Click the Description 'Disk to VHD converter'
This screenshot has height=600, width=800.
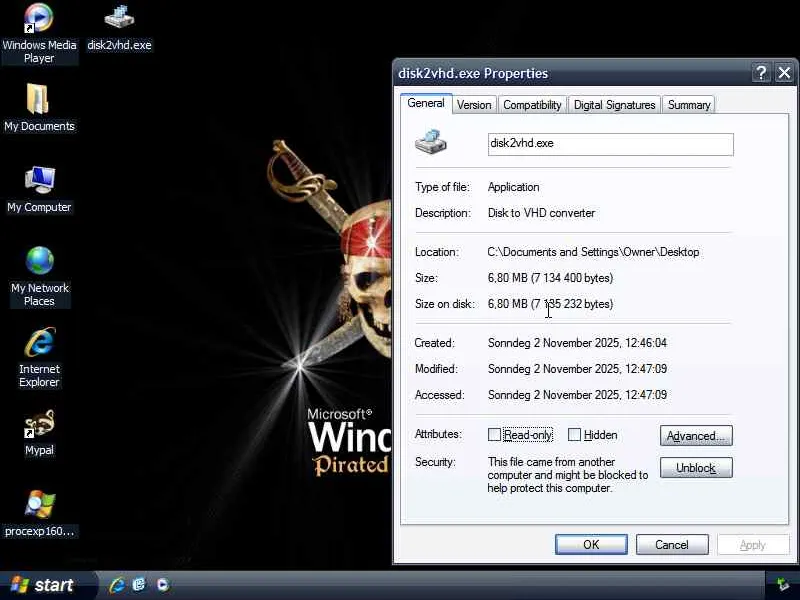541,213
